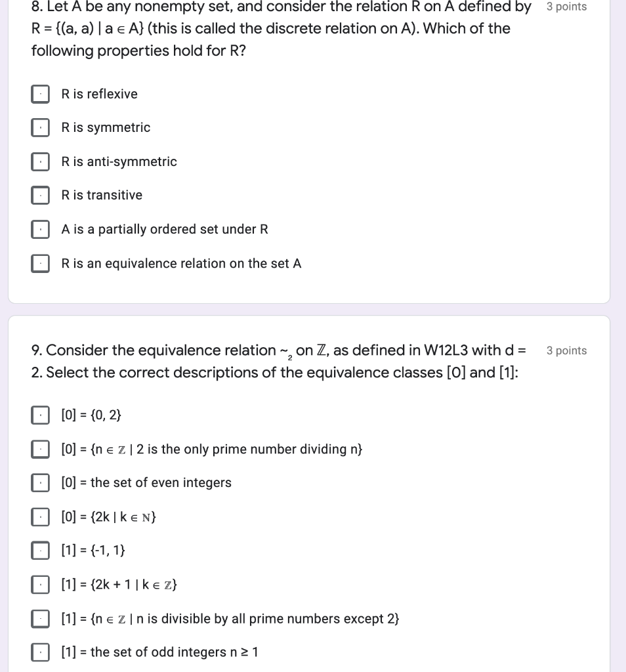Click the "3 points" label on question 8
Image resolution: width=626 pixels, height=672 pixels.
point(566,7)
